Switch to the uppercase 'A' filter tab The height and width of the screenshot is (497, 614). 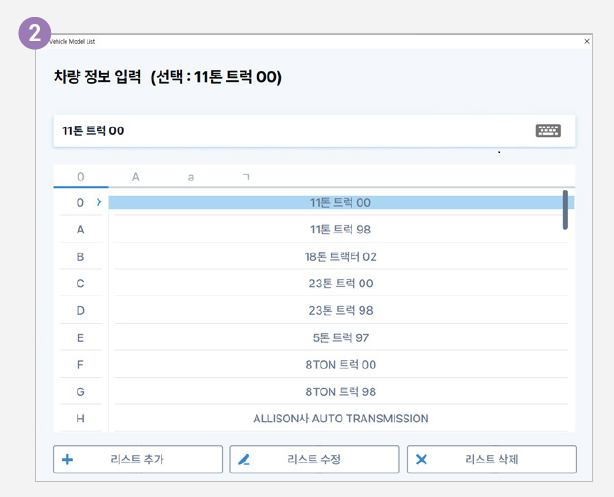[x=135, y=177]
